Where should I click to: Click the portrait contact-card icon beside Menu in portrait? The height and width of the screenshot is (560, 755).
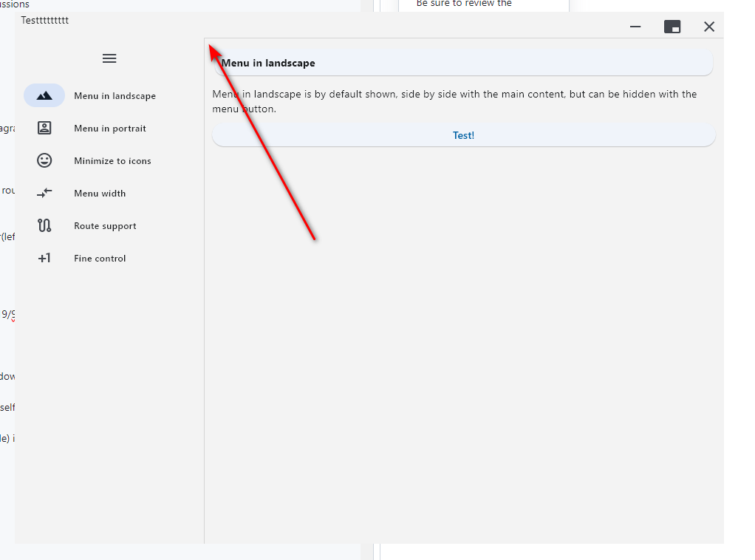[44, 128]
